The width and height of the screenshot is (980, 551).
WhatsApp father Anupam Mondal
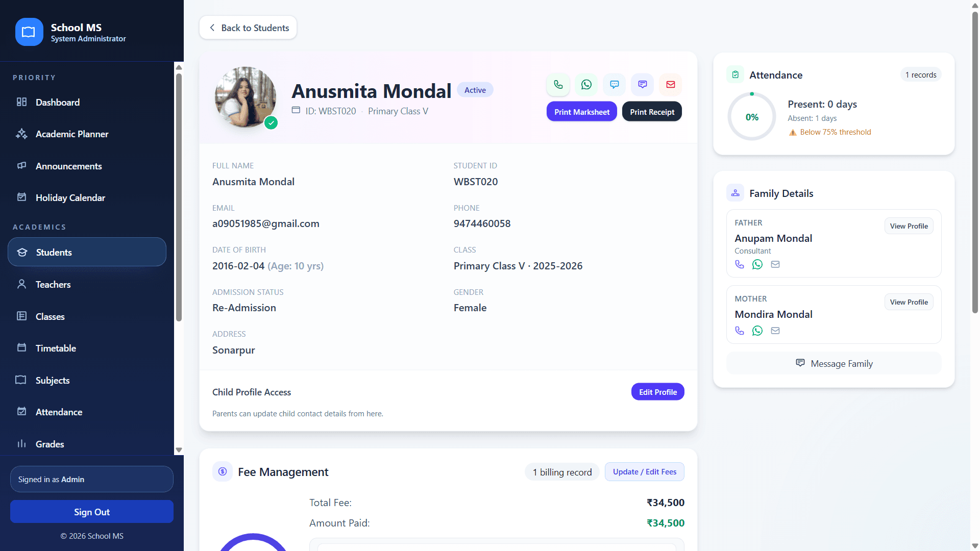click(x=757, y=264)
